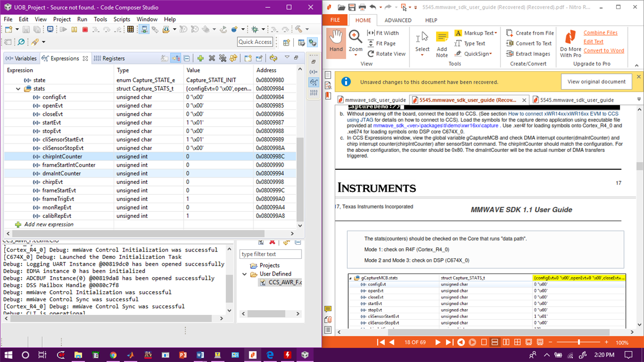Go to next page in Nitro status bar

point(438,342)
